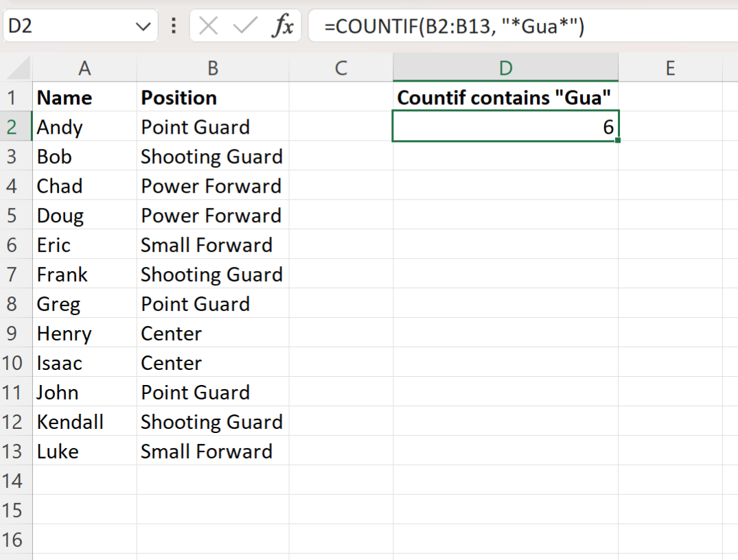Expand column E by clicking its header
Screen dimensions: 738x560
[x=670, y=67]
